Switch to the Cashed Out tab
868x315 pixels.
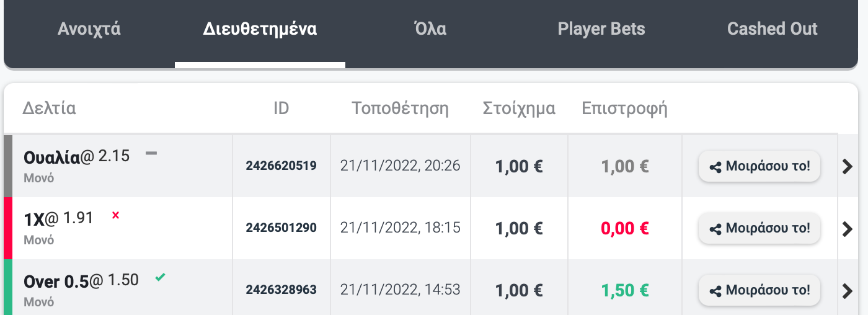772,29
